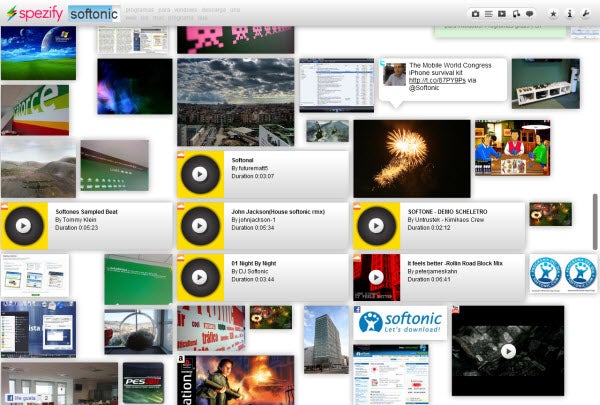This screenshot has height=405, width=600.
Task: Open the Softonic website screenshot thumbnail
Action: (x=391, y=374)
